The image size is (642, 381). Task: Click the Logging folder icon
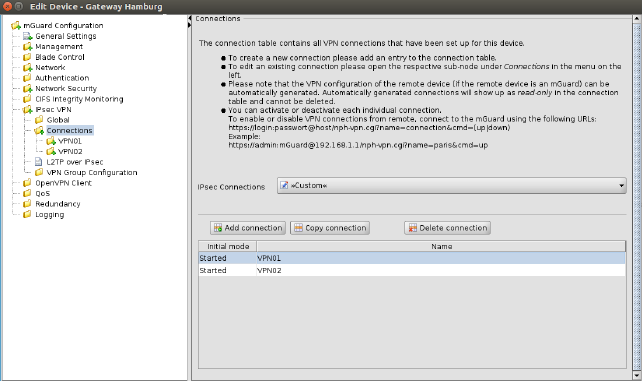(x=27, y=214)
